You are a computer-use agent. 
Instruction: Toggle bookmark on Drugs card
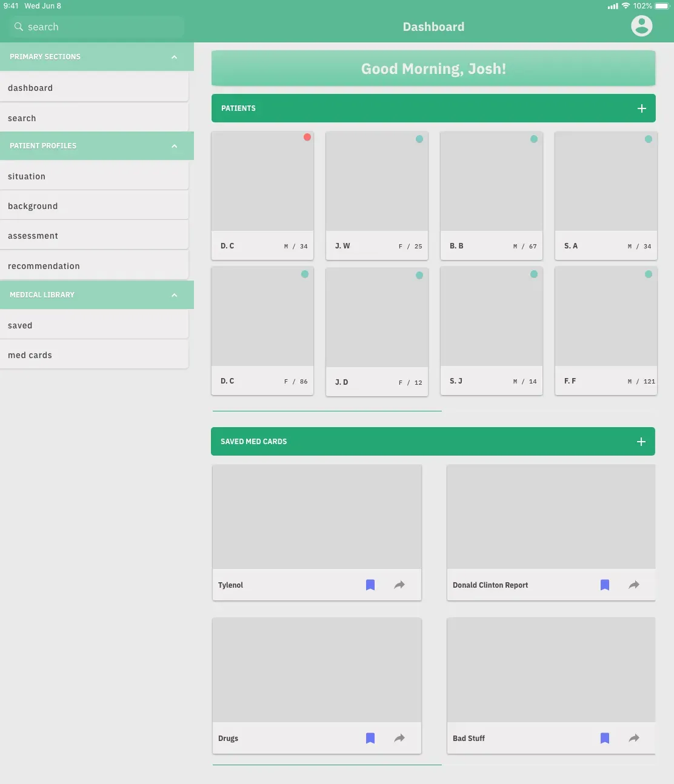pos(370,738)
